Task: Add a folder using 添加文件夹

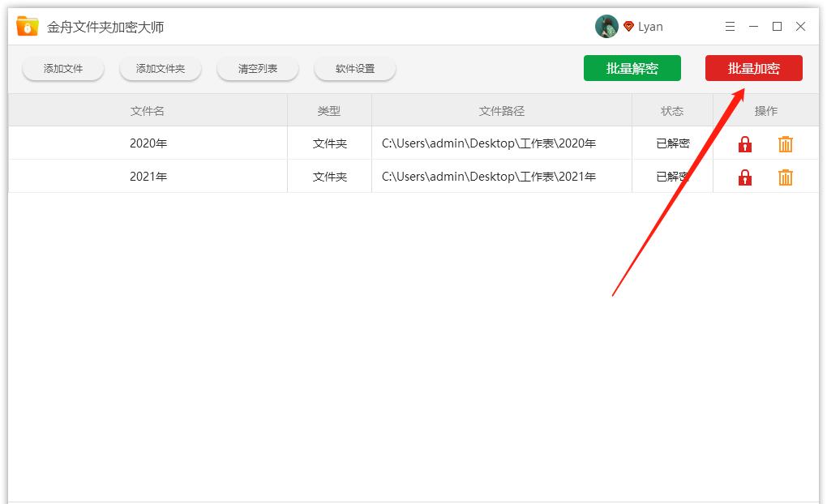Action: pos(160,68)
